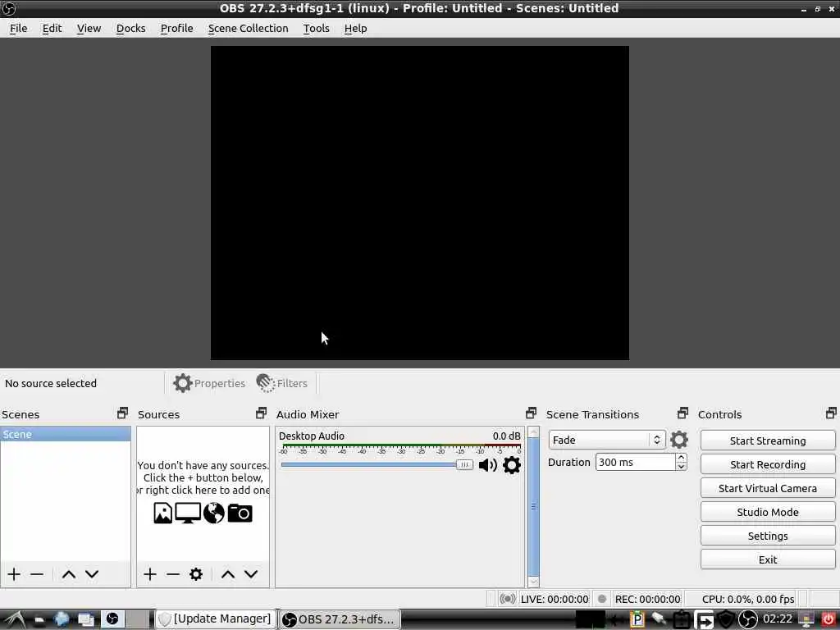This screenshot has width=840, height=630.
Task: Pop out the Scene Transitions dock
Action: click(682, 413)
